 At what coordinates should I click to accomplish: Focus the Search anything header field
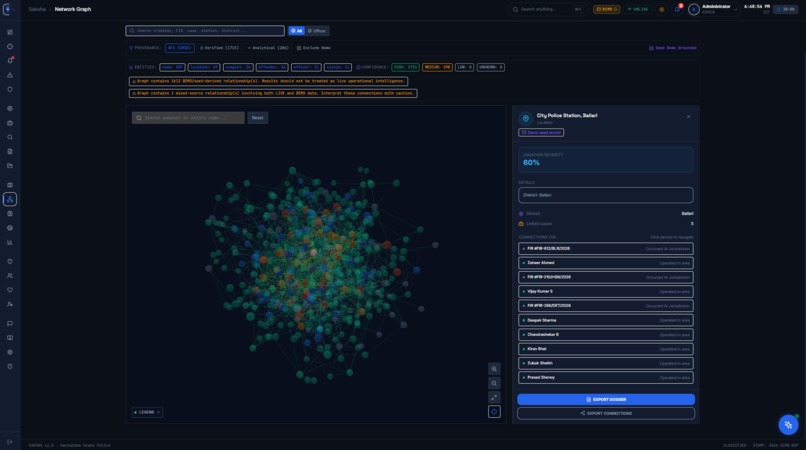click(547, 9)
